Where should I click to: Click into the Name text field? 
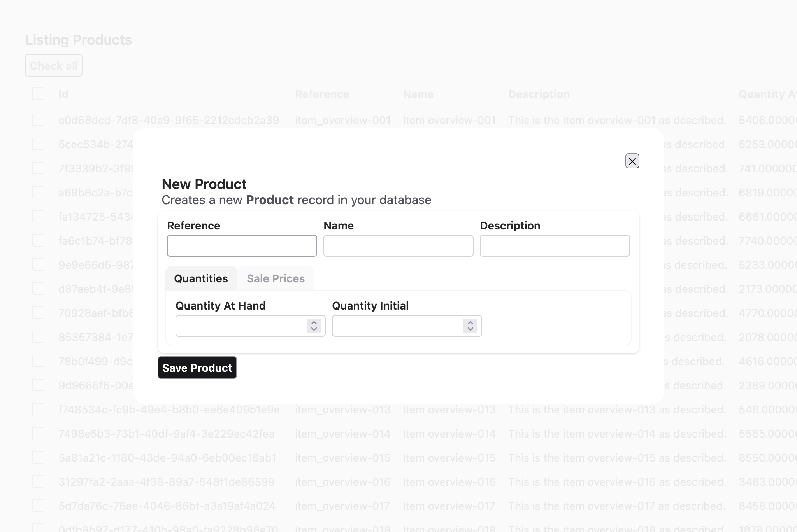pyautogui.click(x=398, y=246)
